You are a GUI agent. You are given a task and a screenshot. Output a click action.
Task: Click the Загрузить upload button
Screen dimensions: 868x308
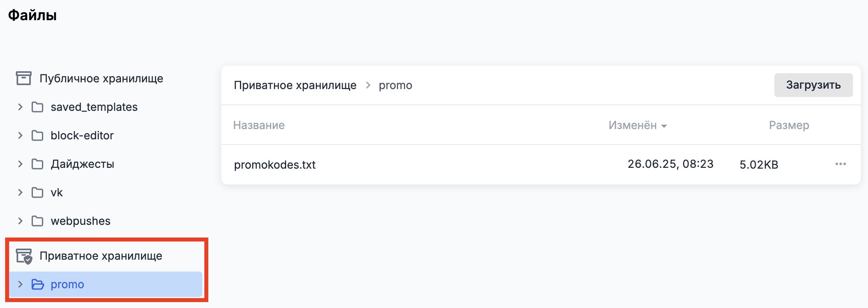click(x=813, y=84)
